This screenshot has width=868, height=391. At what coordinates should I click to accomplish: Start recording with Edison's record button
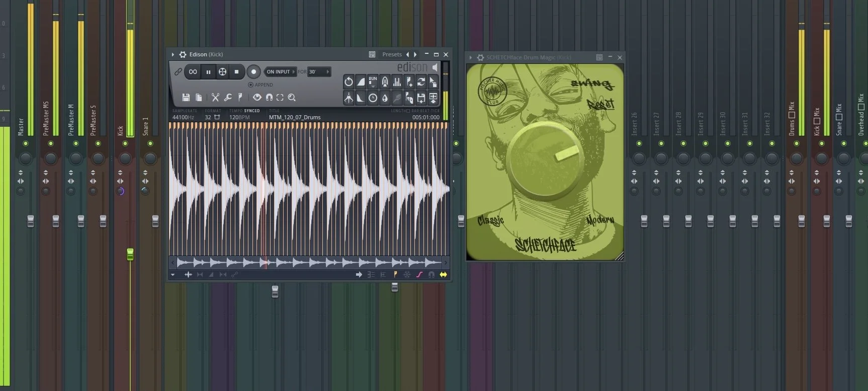[x=253, y=72]
